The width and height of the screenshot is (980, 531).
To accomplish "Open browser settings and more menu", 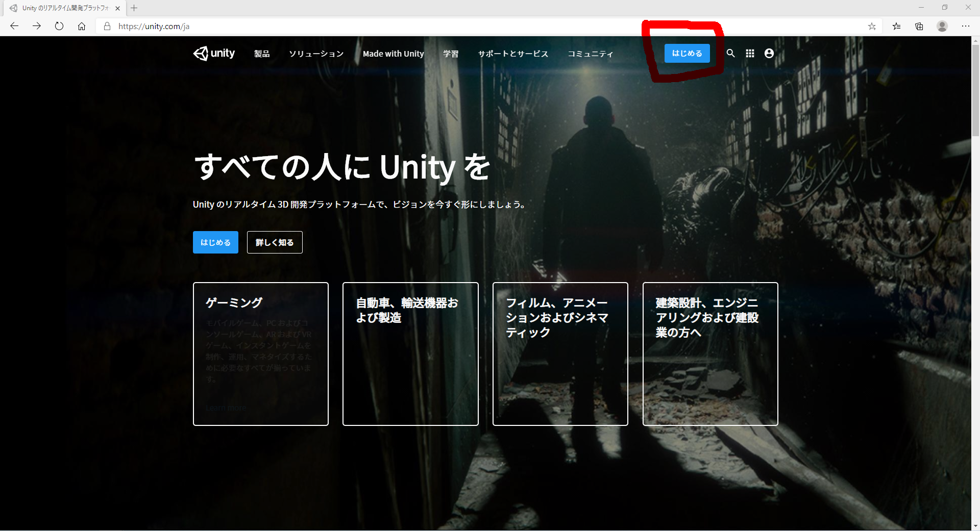I will tap(966, 26).
